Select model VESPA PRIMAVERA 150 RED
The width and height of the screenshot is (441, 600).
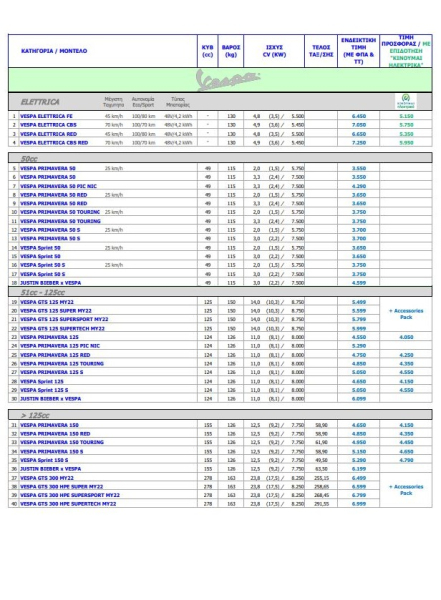[x=55, y=434]
